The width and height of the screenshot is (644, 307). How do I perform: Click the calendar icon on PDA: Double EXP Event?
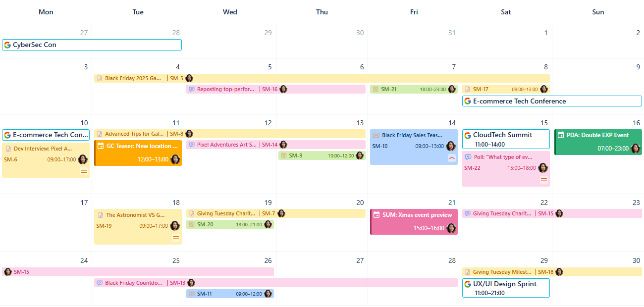point(561,135)
